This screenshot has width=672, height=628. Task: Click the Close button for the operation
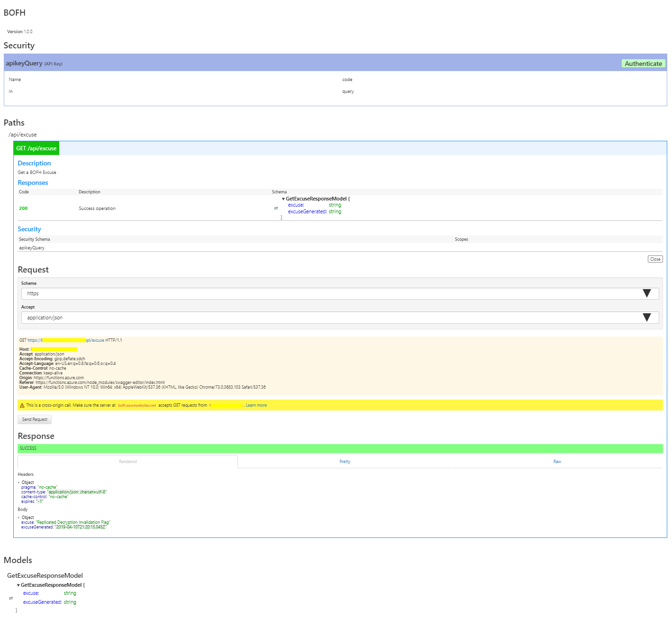[x=655, y=259]
